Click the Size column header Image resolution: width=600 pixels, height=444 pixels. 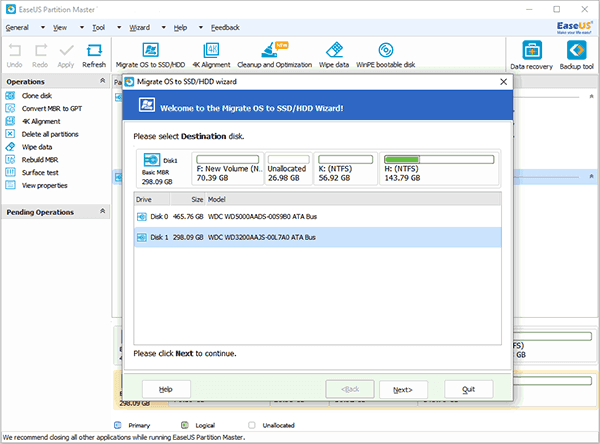tap(188, 199)
